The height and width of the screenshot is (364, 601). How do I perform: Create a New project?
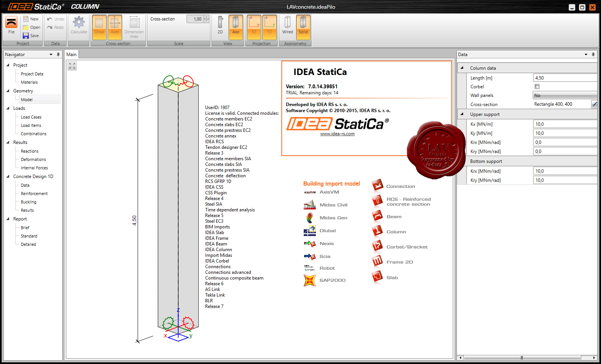coord(31,19)
